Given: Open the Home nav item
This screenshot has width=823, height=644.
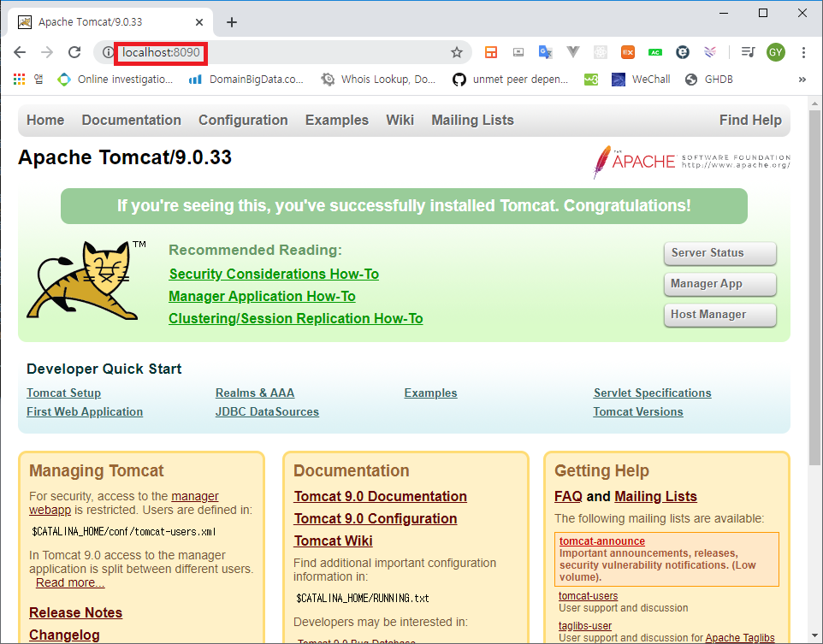Looking at the screenshot, I should click(45, 121).
